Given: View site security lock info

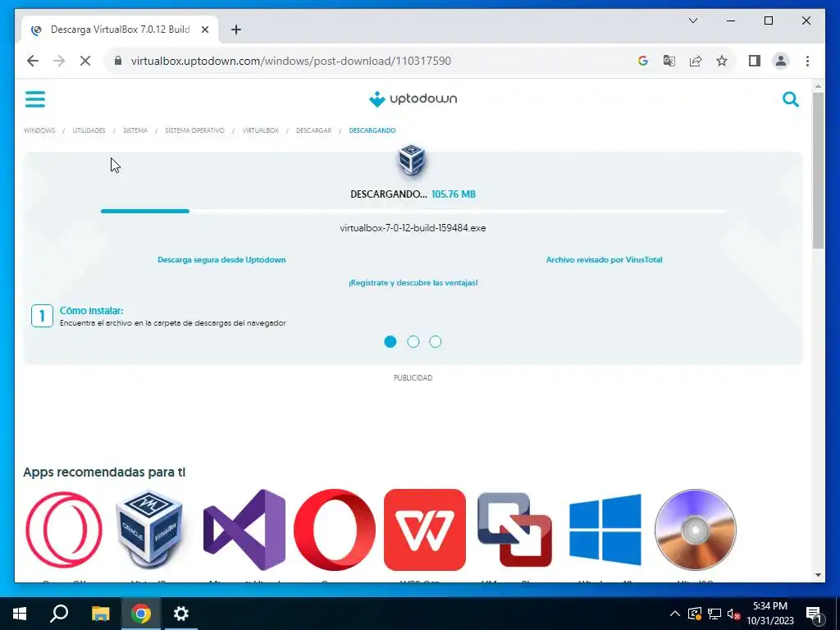Looking at the screenshot, I should (118, 61).
